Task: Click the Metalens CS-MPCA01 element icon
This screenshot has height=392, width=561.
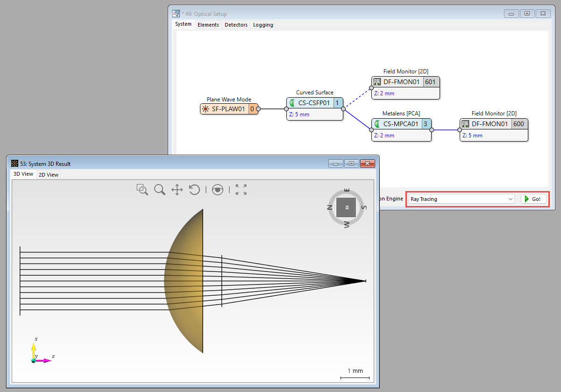Action: pyautogui.click(x=377, y=124)
